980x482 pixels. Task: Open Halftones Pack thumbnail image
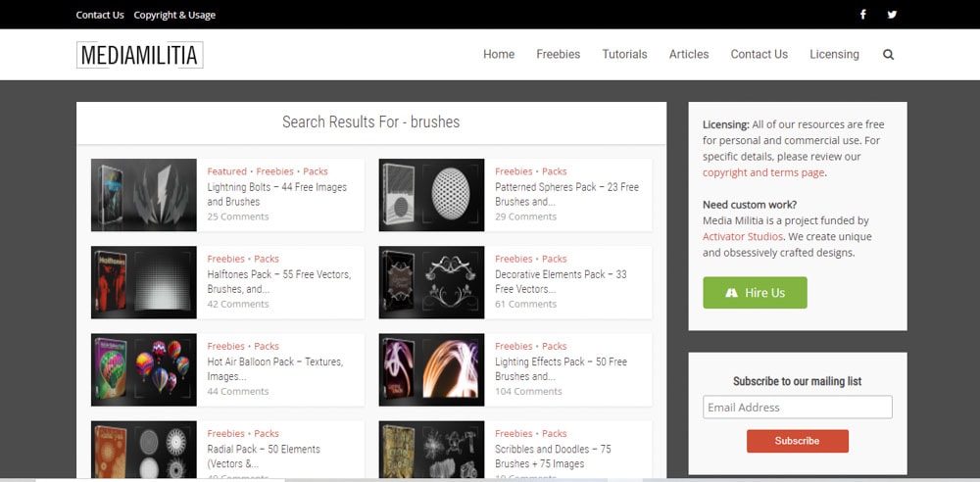144,282
